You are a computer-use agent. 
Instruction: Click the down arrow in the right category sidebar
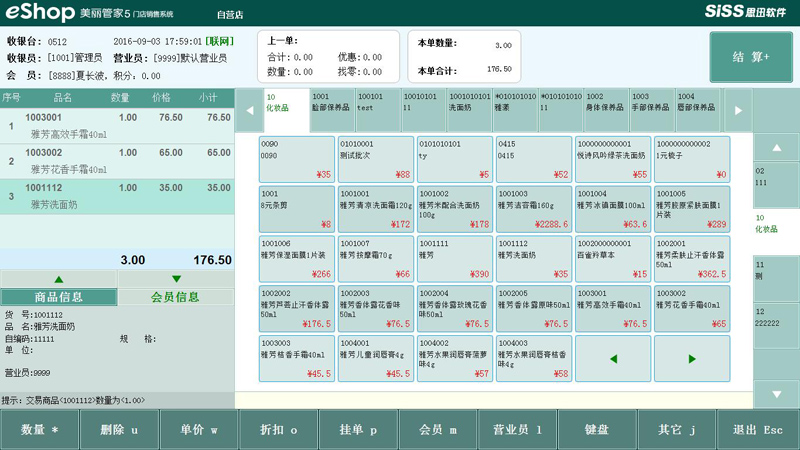[x=776, y=394]
